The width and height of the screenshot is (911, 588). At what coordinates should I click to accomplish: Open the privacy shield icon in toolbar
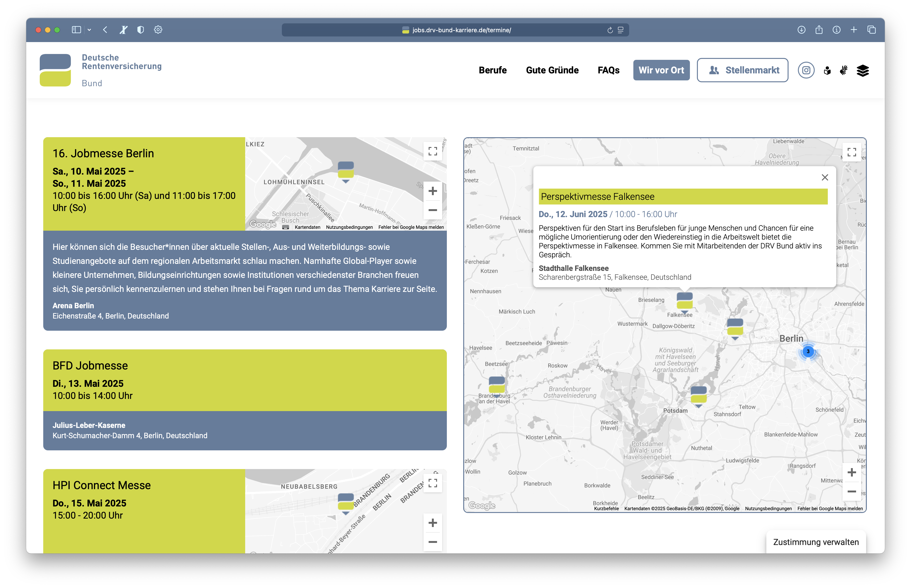coord(140,30)
